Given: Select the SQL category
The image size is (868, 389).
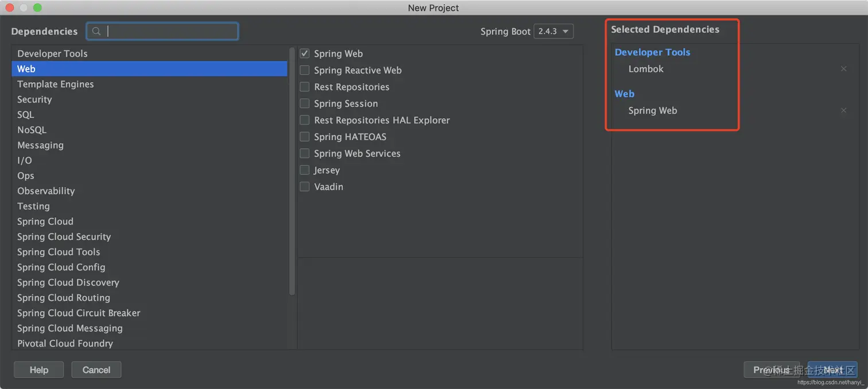Looking at the screenshot, I should tap(149, 115).
